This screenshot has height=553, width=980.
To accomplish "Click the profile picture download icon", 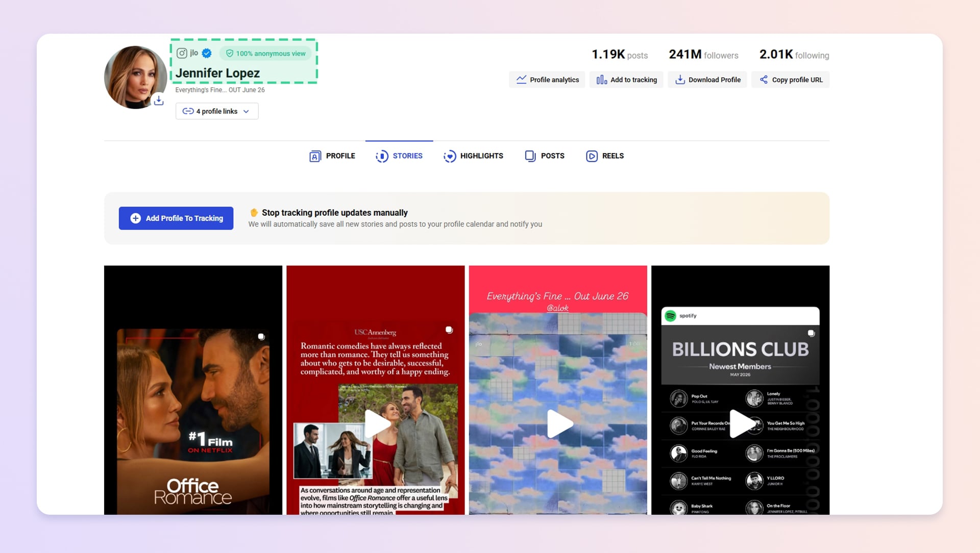I will [159, 100].
